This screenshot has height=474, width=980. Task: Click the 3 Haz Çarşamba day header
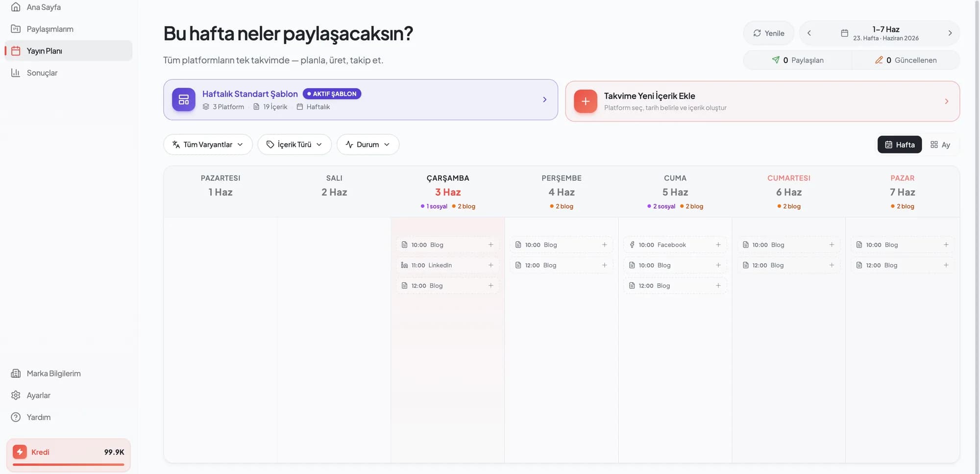[448, 192]
